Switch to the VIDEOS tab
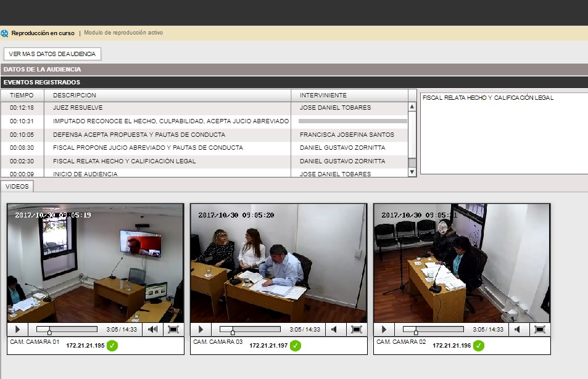 17,186
